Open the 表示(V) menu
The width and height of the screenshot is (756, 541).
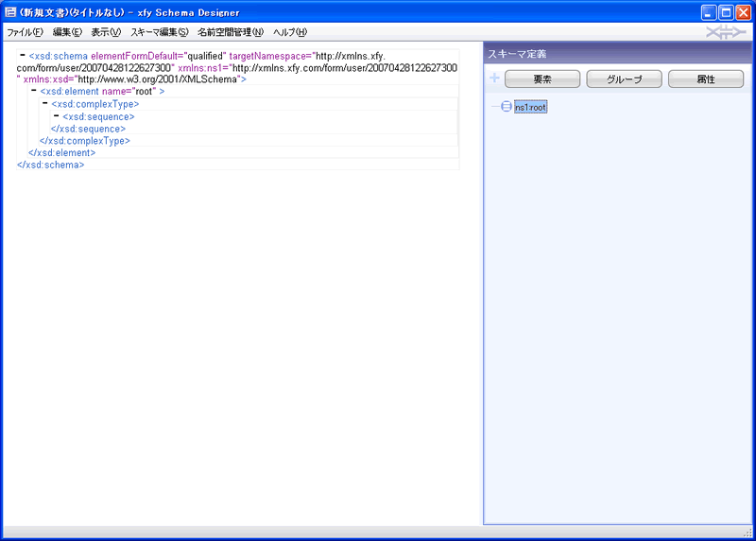point(106,32)
